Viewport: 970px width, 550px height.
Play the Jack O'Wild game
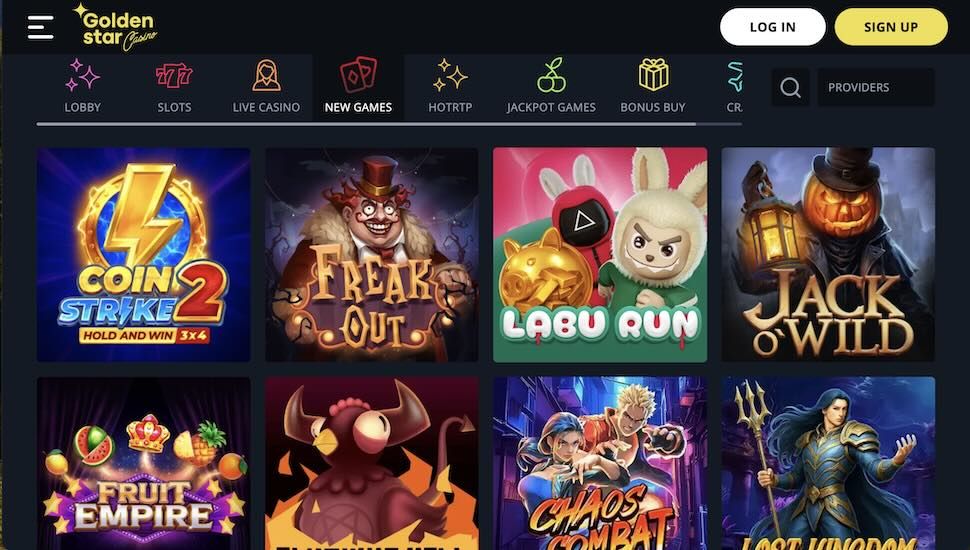[x=828, y=254]
